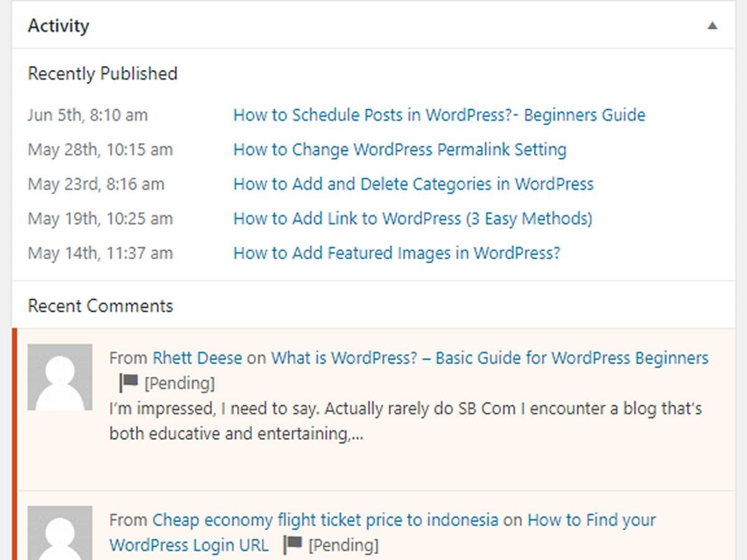Click the date 'Jun 5th, 8:10 am'
747x560 pixels.
pos(88,115)
